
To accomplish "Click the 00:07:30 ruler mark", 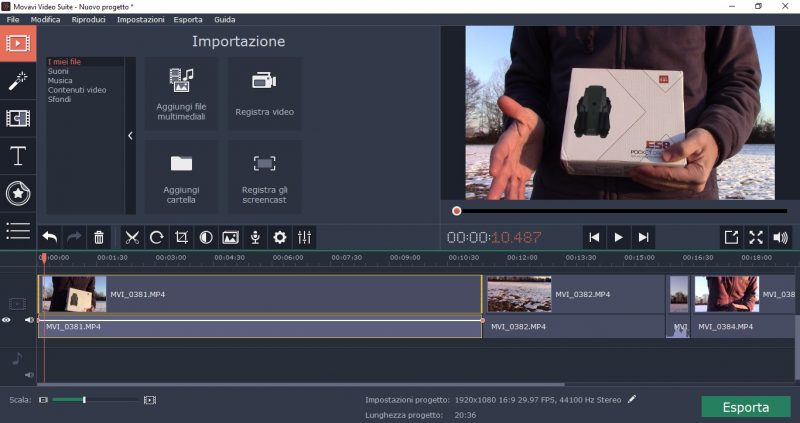I will [346, 258].
